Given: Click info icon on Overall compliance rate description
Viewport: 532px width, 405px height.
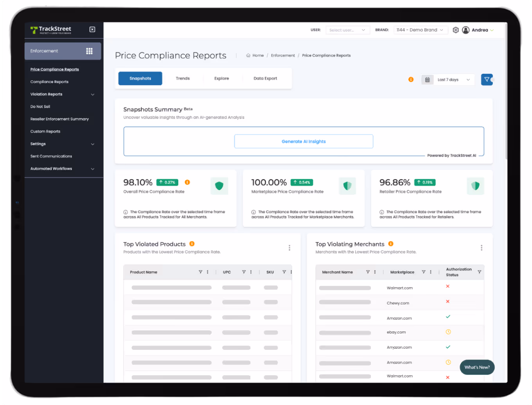Looking at the screenshot, I should 126,212.
